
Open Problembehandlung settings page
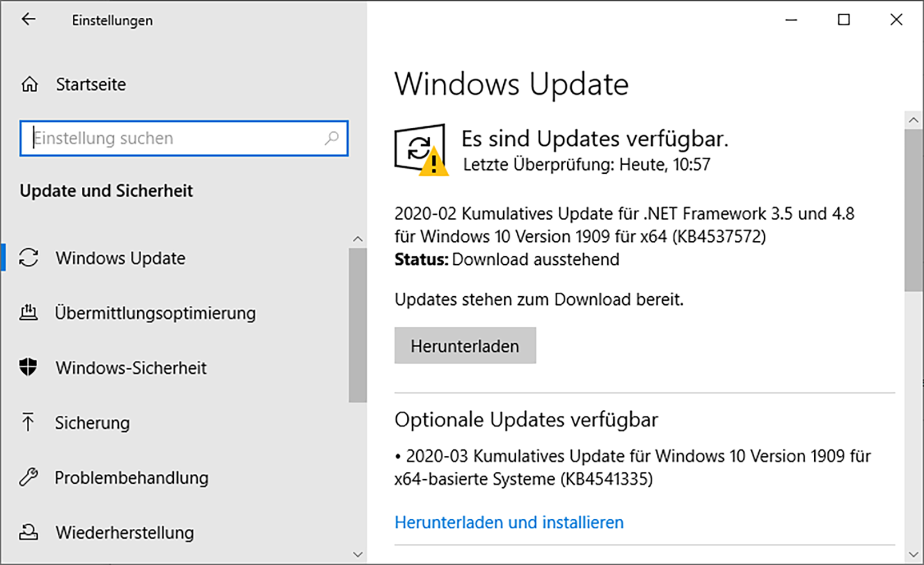(132, 478)
